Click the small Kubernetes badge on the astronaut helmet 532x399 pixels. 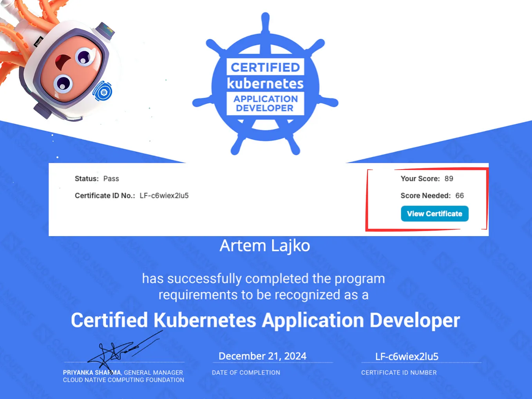pyautogui.click(x=103, y=92)
